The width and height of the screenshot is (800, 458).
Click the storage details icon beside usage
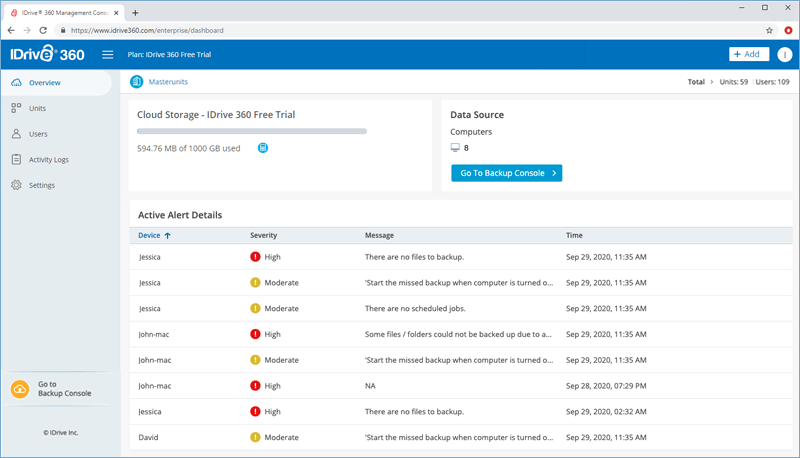(x=262, y=148)
